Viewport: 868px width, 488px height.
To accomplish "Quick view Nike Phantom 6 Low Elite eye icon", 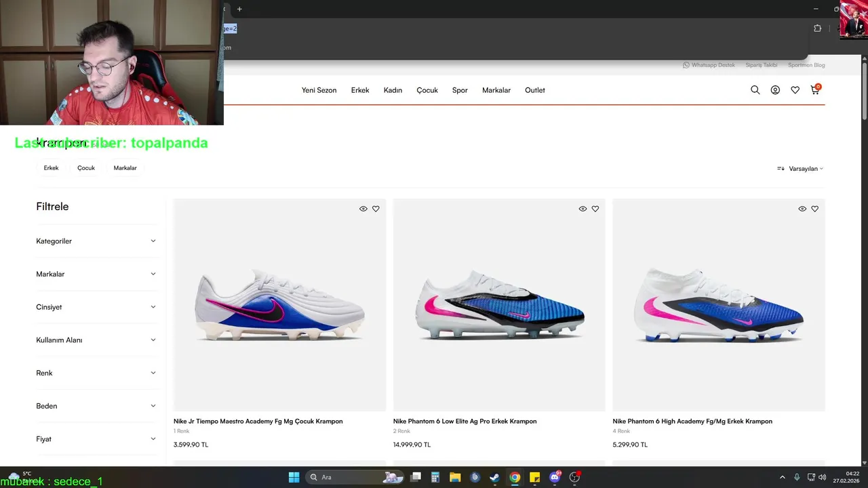I will (x=583, y=209).
